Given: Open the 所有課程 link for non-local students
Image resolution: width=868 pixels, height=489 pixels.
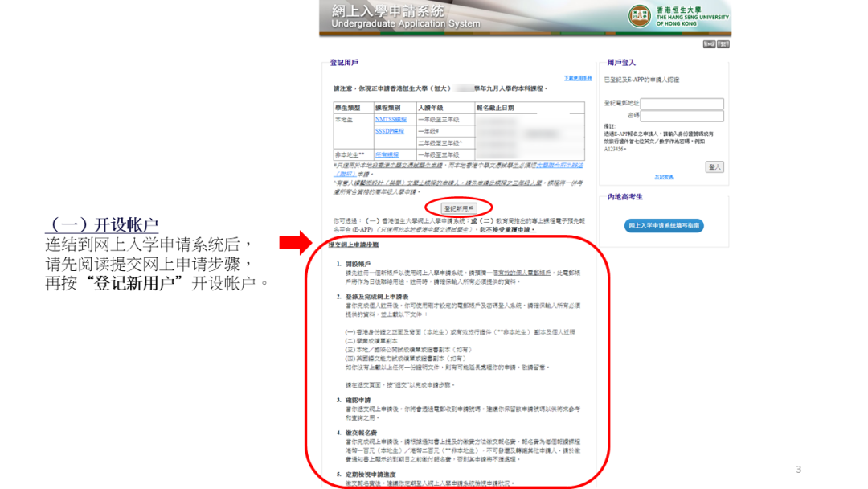Looking at the screenshot, I should tap(387, 154).
